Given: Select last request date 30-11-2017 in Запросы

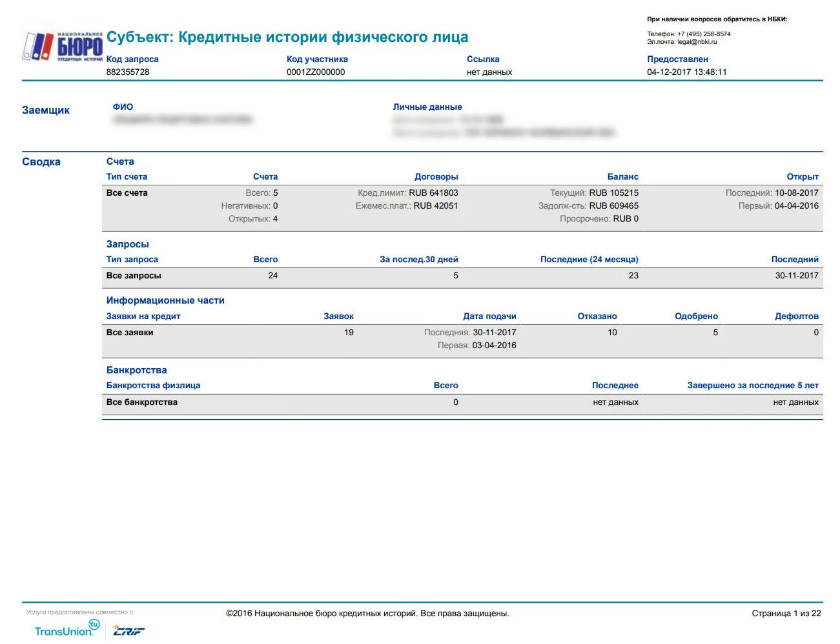Looking at the screenshot, I should [797, 275].
